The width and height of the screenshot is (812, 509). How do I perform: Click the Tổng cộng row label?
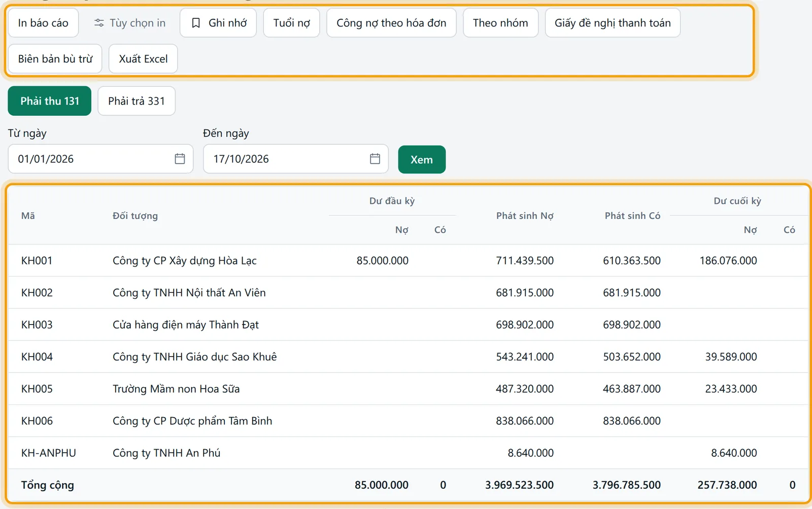(48, 485)
